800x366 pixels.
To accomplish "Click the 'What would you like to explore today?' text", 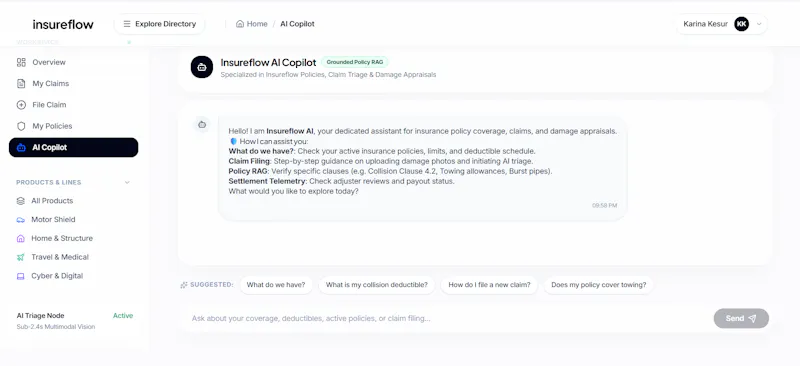I will (293, 191).
